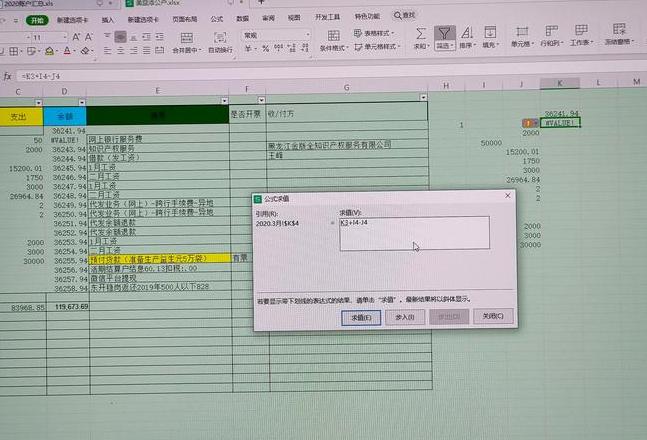The width and height of the screenshot is (647, 440).
Task: Switch to the 页面布局 ribbon tab
Action: point(184,19)
